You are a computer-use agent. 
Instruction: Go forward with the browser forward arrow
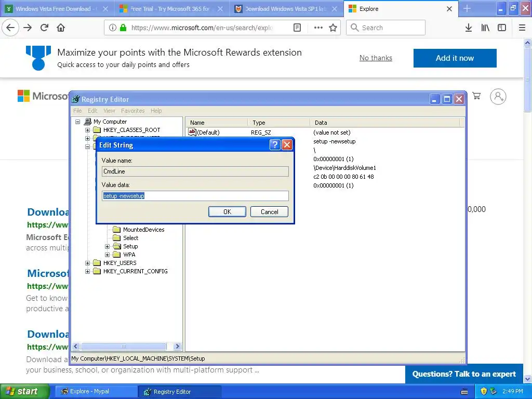tap(28, 28)
